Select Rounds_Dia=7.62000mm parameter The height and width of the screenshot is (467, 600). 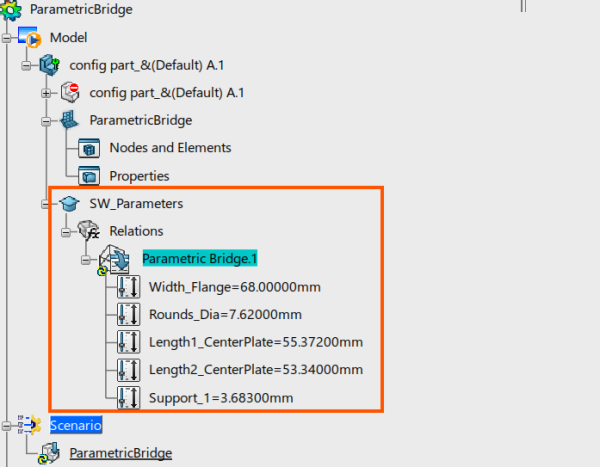(x=225, y=315)
